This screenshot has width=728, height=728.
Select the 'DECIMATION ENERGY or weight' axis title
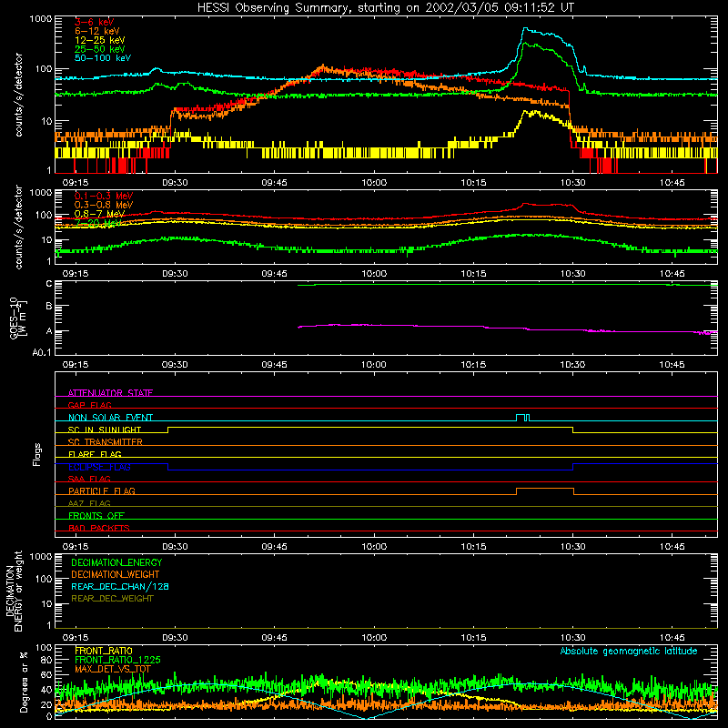coord(14,591)
